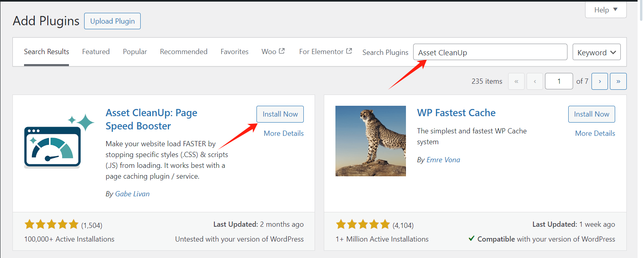Open author link Gabe Livan
This screenshot has width=644, height=258.
[x=132, y=194]
